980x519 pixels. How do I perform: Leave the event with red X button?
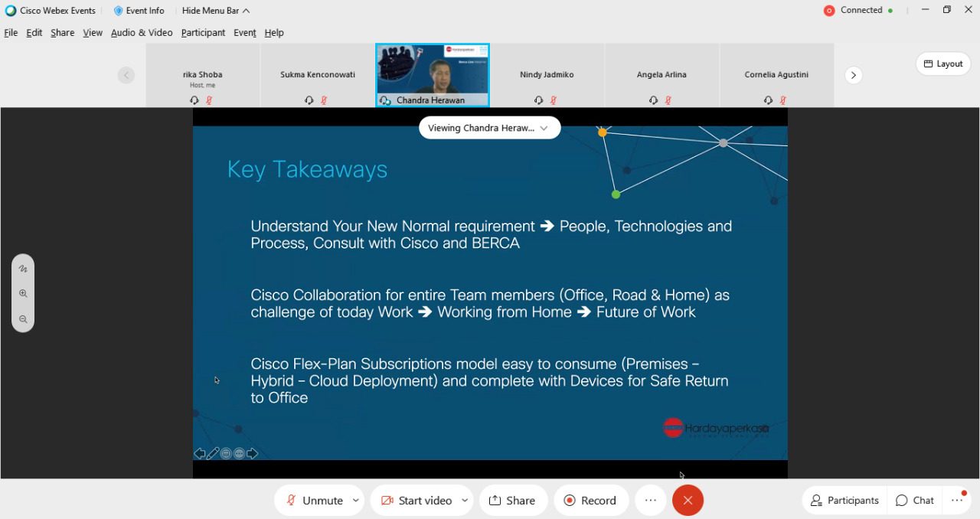coord(688,501)
